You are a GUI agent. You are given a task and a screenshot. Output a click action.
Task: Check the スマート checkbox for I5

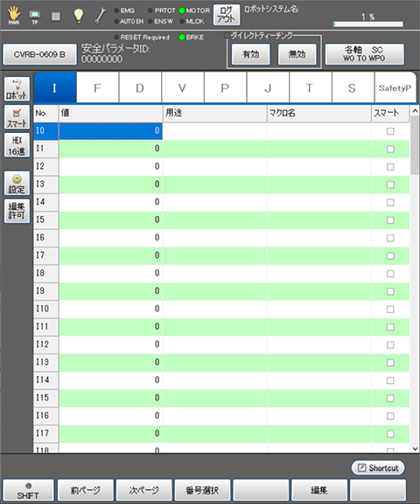tap(390, 220)
